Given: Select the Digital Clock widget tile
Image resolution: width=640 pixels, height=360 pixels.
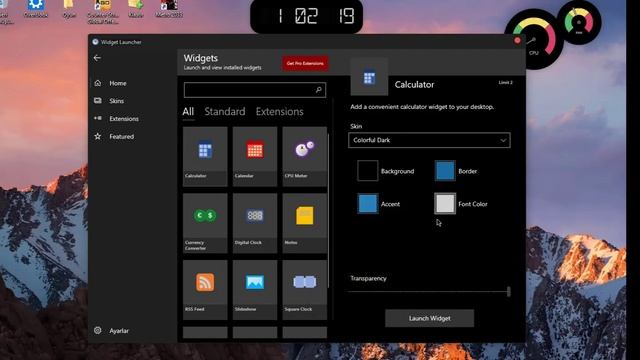Looking at the screenshot, I should 255,223.
